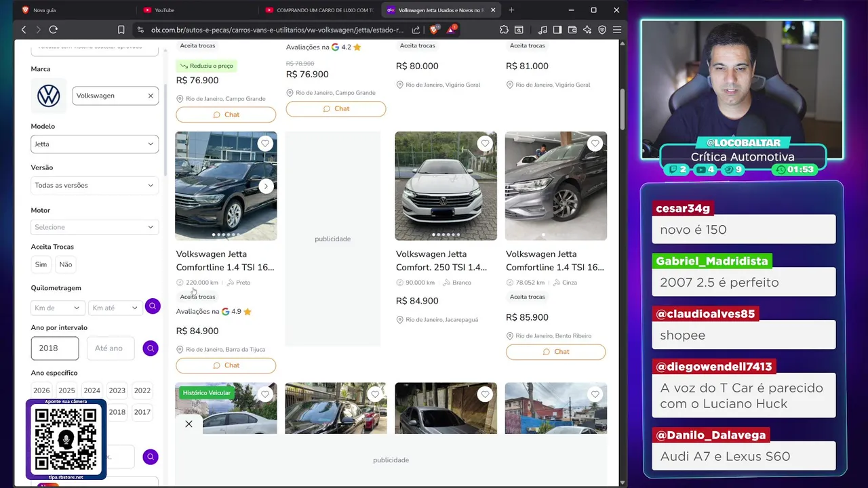Open the Modelo Jetta dropdown
This screenshot has width=868, height=488.
coord(94,144)
